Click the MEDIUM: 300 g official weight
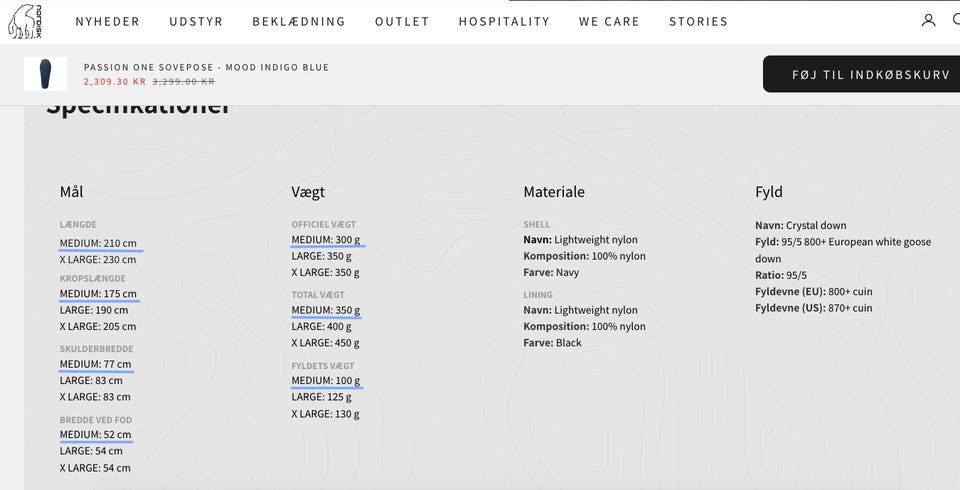Viewport: 960px width, 490px height. [326, 239]
